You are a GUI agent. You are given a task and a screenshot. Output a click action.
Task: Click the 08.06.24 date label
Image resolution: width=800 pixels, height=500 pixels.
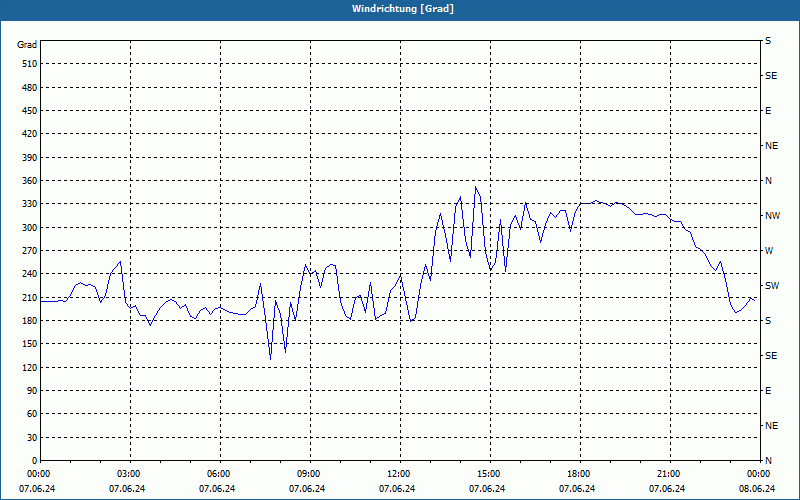click(x=757, y=489)
